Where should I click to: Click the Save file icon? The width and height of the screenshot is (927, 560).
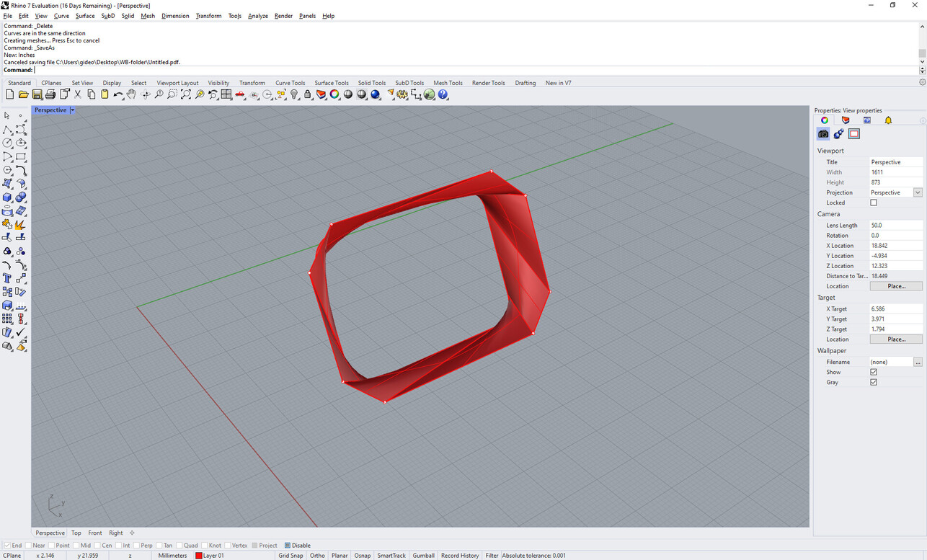(x=37, y=94)
